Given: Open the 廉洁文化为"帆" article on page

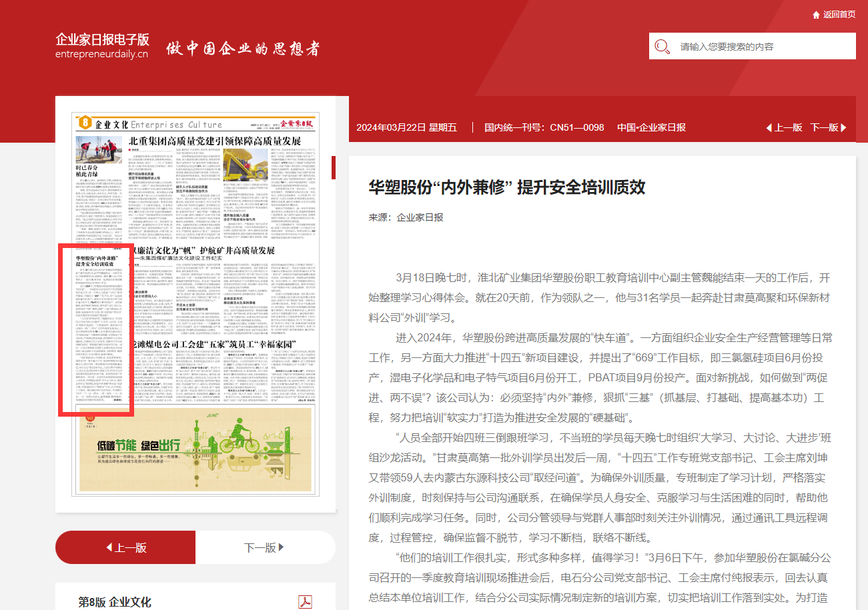Looking at the screenshot, I should [202, 251].
